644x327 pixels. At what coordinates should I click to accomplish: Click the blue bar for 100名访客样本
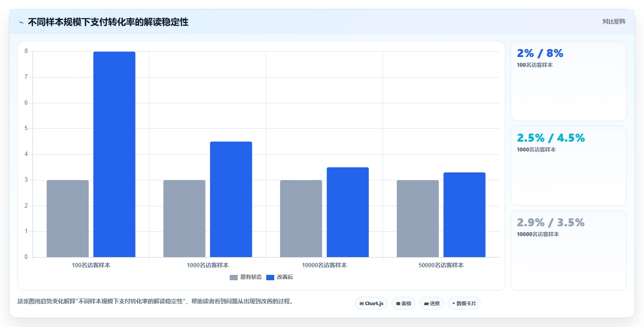point(114,154)
